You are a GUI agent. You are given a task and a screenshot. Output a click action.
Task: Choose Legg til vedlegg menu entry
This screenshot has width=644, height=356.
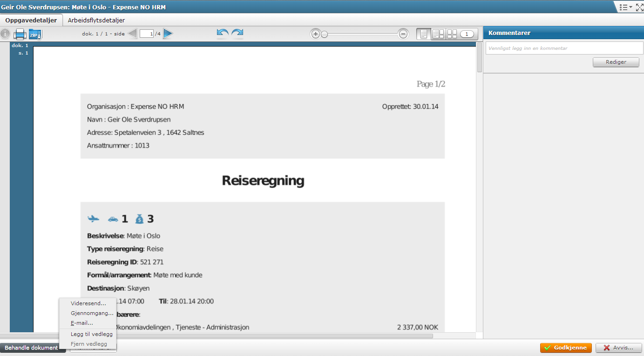pyautogui.click(x=92, y=334)
